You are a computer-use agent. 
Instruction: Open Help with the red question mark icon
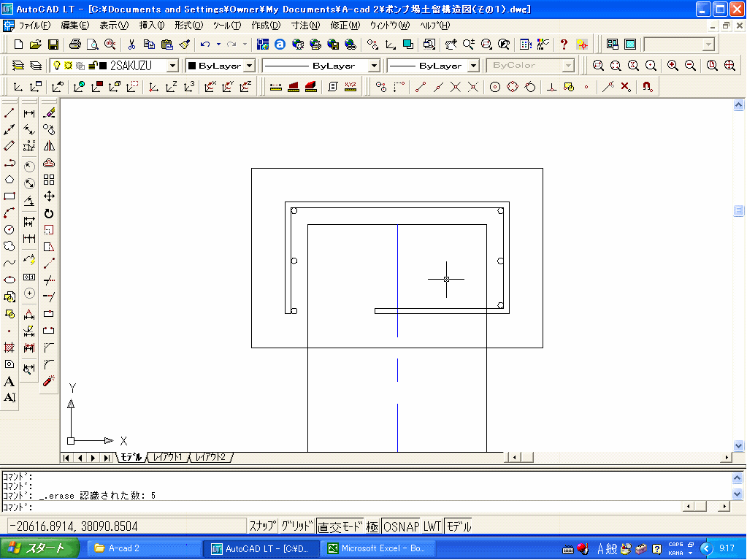564,45
